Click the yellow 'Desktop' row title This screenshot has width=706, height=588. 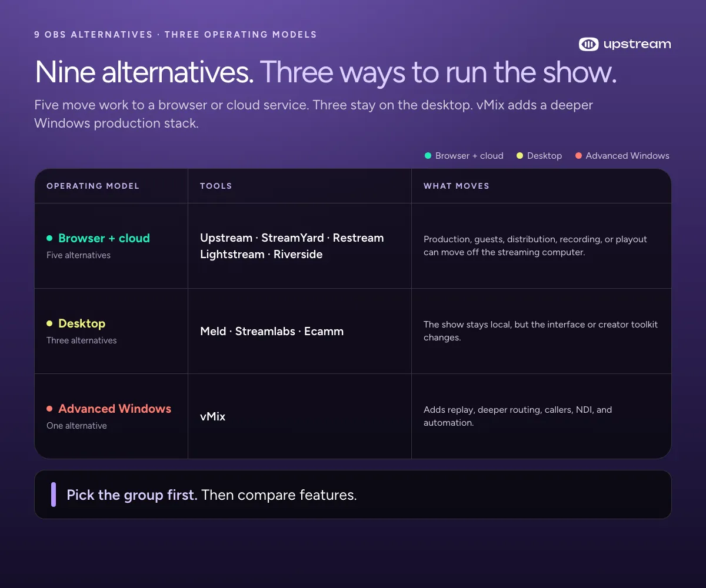(82, 323)
